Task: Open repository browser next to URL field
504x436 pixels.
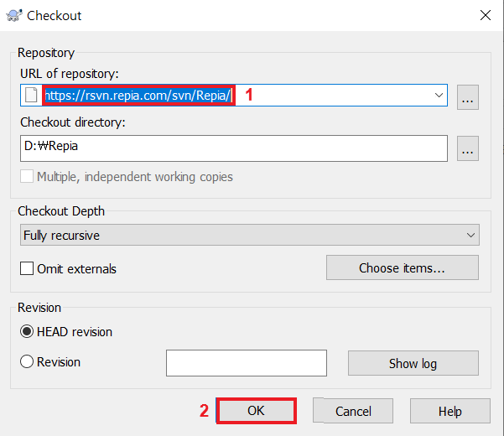Action: 467,96
